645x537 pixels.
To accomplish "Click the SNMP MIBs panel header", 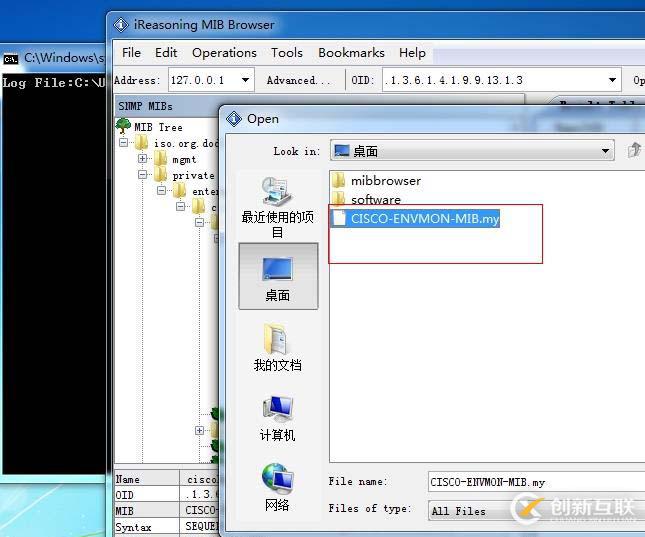I will 167,106.
